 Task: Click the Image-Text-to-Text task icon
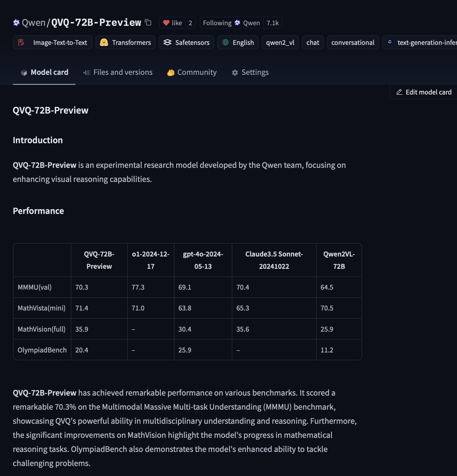(x=21, y=42)
